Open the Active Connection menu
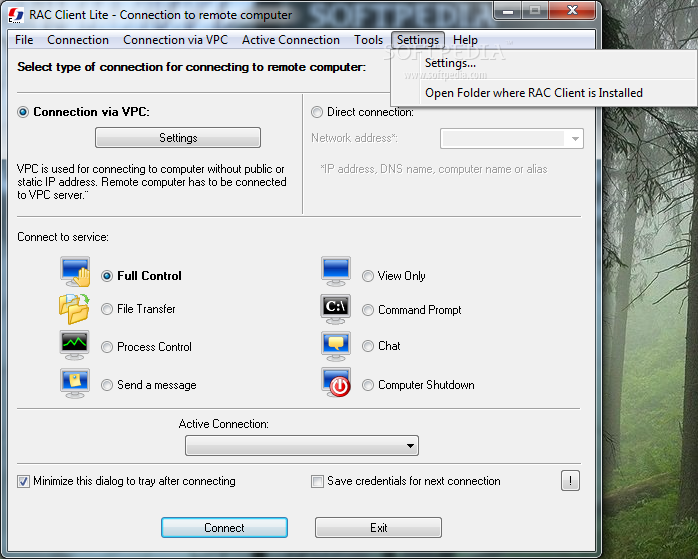 pos(291,40)
